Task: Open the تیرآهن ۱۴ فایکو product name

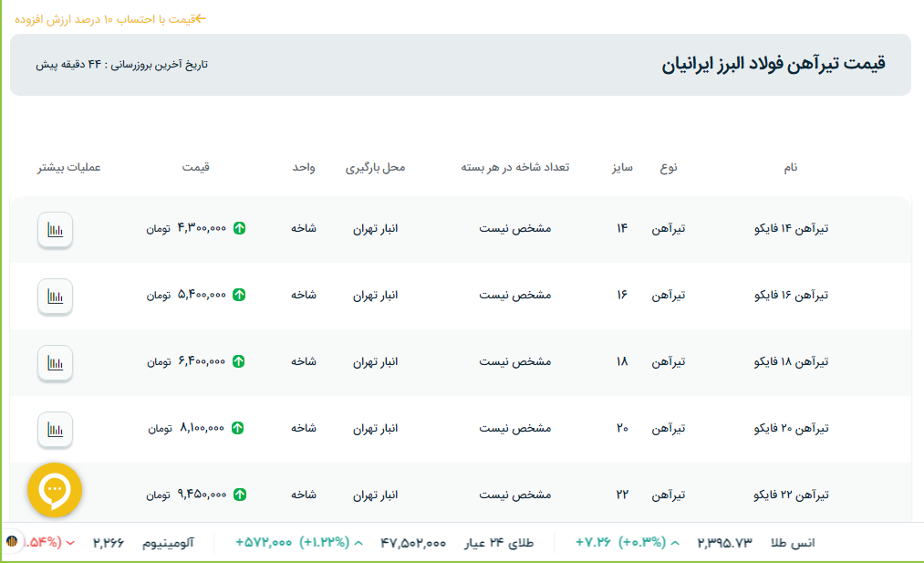Action: [791, 228]
